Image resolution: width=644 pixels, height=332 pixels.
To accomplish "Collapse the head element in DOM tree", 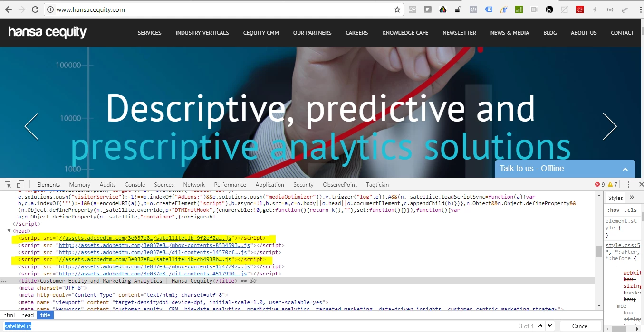I will click(9, 231).
